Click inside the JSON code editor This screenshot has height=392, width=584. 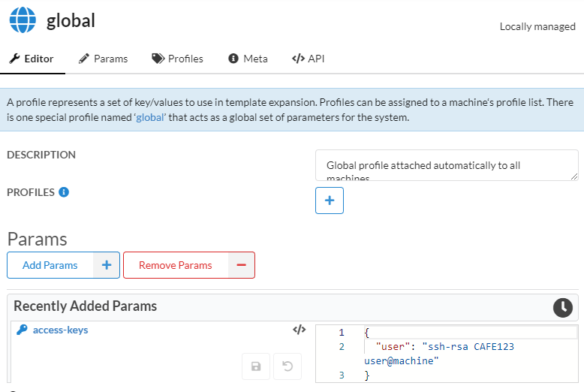[x=465, y=353]
